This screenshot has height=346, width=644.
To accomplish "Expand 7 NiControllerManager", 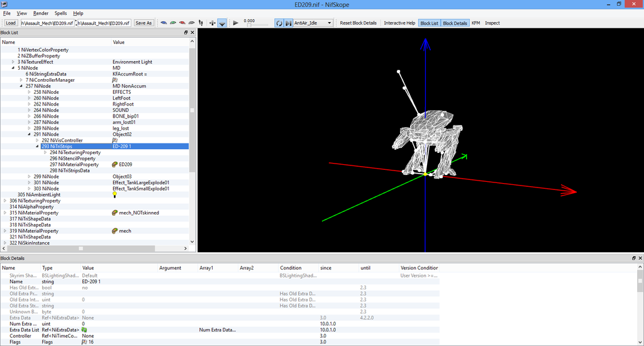I will (x=21, y=80).
